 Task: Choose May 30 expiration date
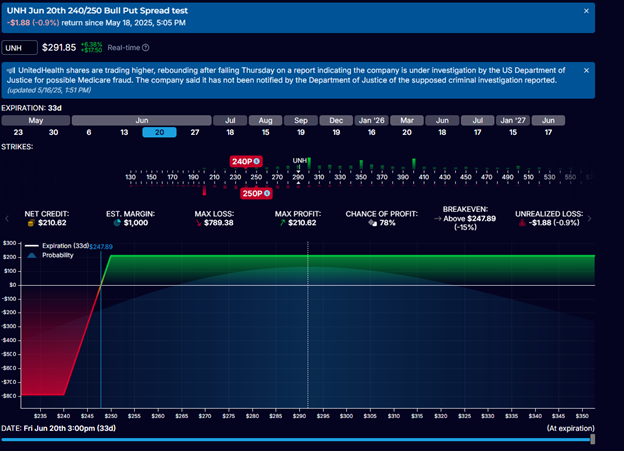tap(53, 133)
